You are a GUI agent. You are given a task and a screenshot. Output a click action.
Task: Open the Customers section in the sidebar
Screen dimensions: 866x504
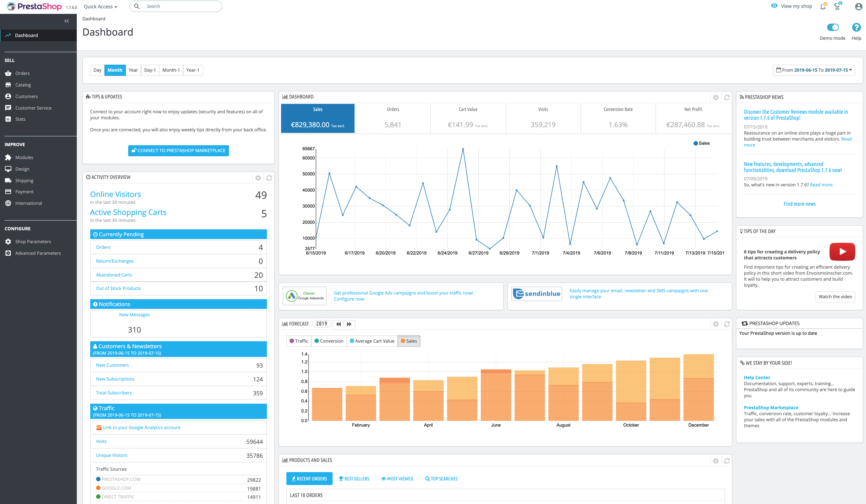[x=26, y=96]
